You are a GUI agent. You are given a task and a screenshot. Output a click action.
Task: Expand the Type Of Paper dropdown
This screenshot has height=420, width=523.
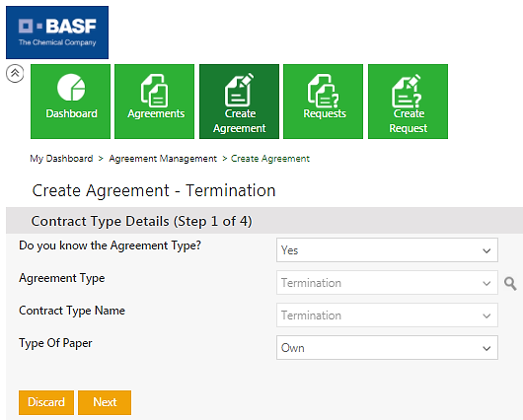(387, 348)
